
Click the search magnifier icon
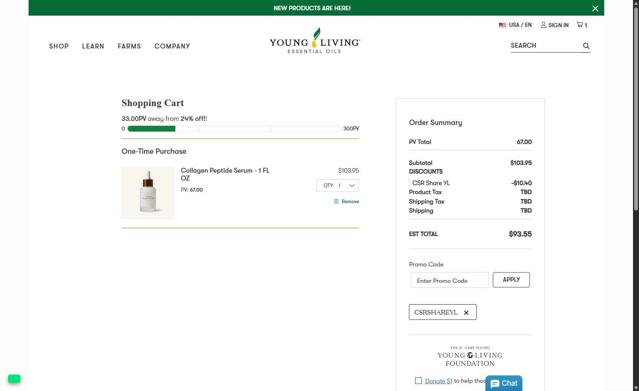(586, 46)
